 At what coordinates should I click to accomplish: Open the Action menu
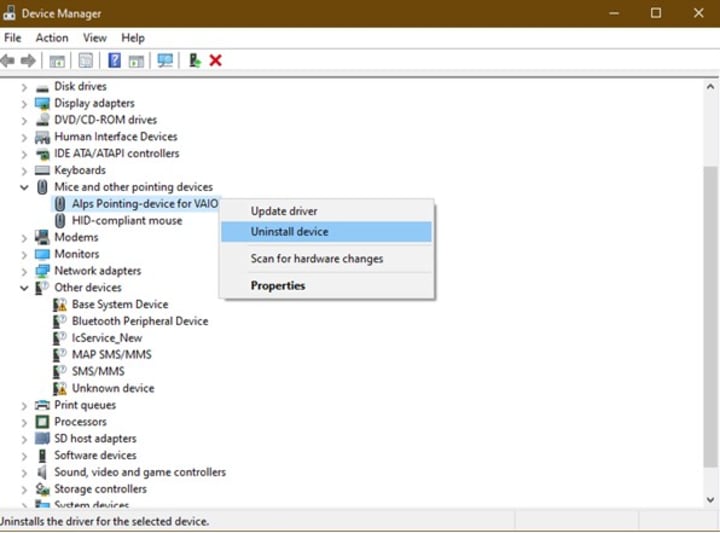coord(52,38)
